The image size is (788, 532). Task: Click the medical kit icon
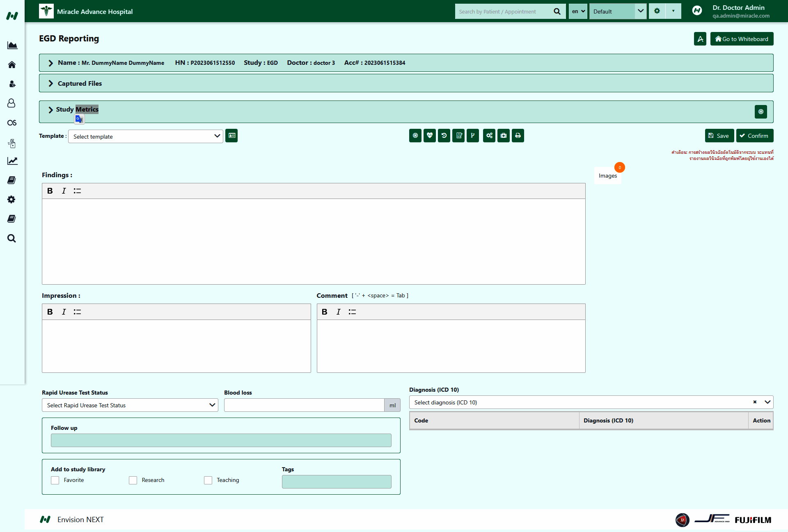coord(503,136)
